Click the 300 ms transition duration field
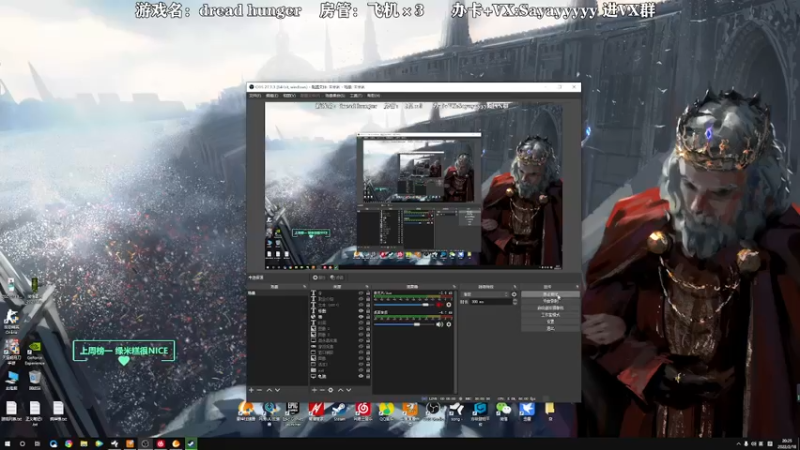This screenshot has height=450, width=800. click(491, 302)
